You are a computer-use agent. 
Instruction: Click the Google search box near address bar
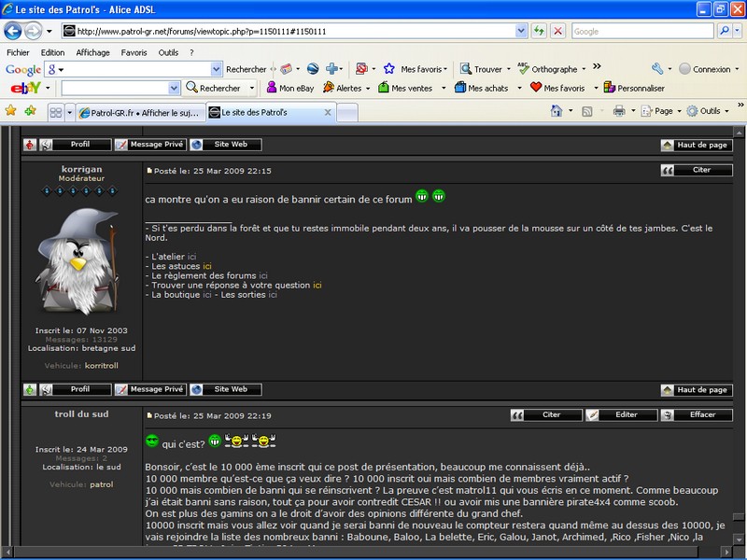click(642, 32)
